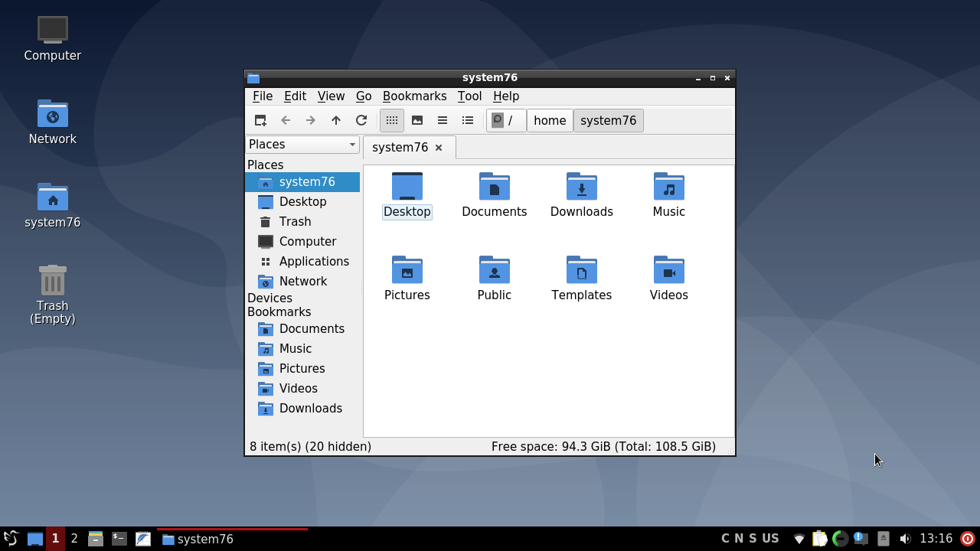Open the Bookmarks menu
The height and width of the screenshot is (551, 980).
(x=414, y=96)
